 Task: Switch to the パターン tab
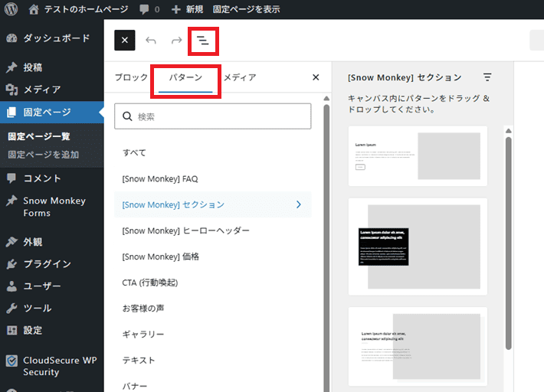pyautogui.click(x=185, y=77)
